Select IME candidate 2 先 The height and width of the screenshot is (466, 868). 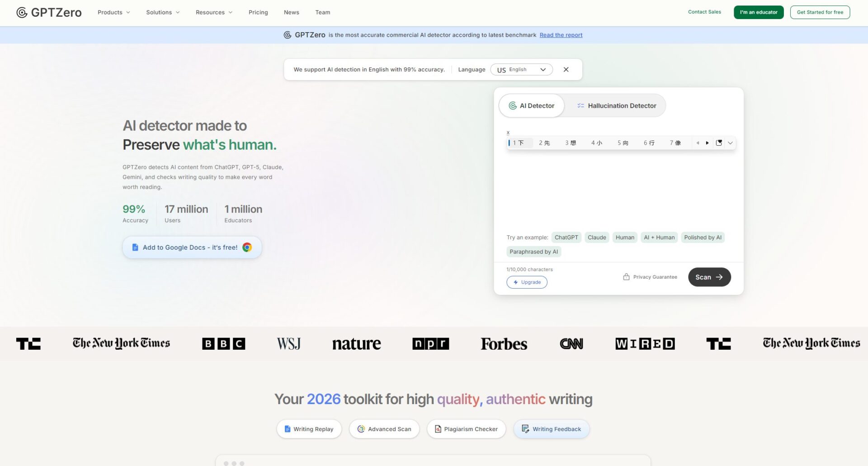(x=544, y=143)
